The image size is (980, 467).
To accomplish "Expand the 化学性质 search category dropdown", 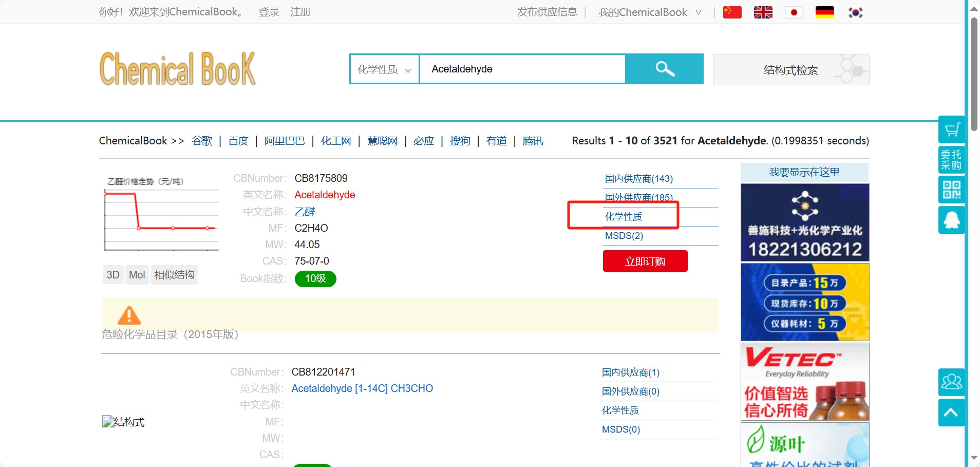I will (384, 69).
